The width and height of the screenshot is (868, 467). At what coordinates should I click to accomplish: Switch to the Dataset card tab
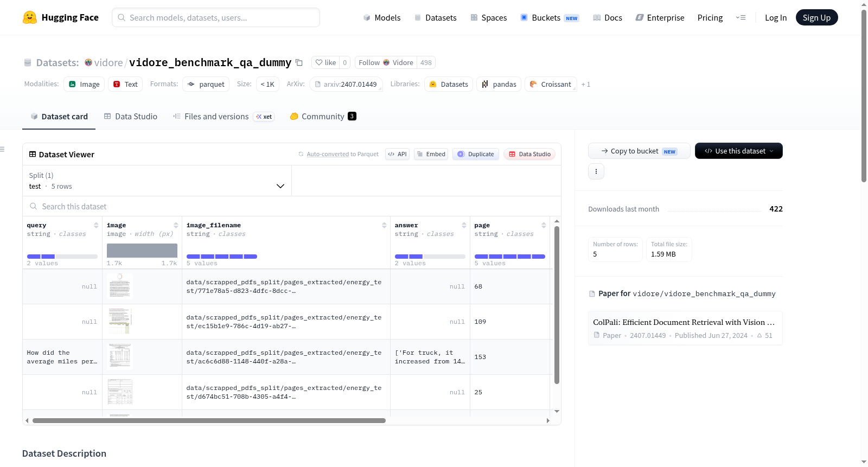point(59,116)
